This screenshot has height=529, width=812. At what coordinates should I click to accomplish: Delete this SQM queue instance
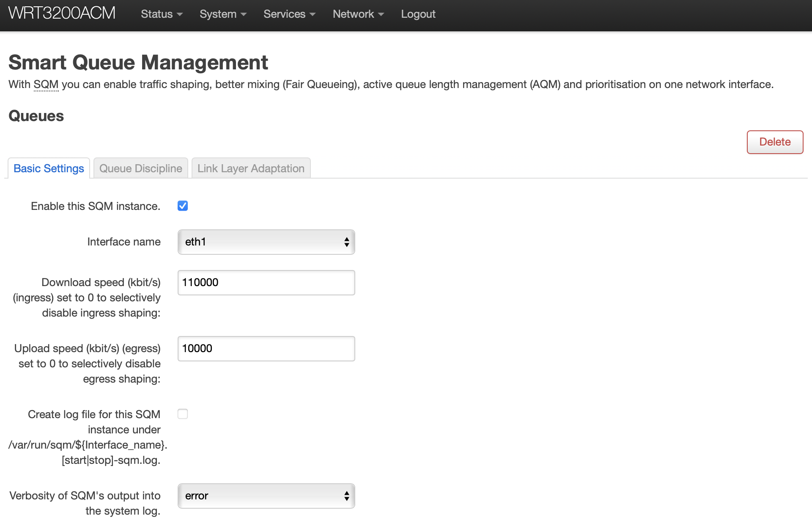[x=775, y=142]
